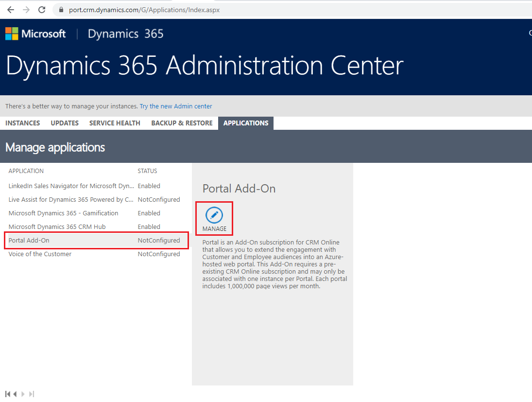Click the padlock site security icon
Image resolution: width=532 pixels, height=402 pixels.
click(x=61, y=10)
